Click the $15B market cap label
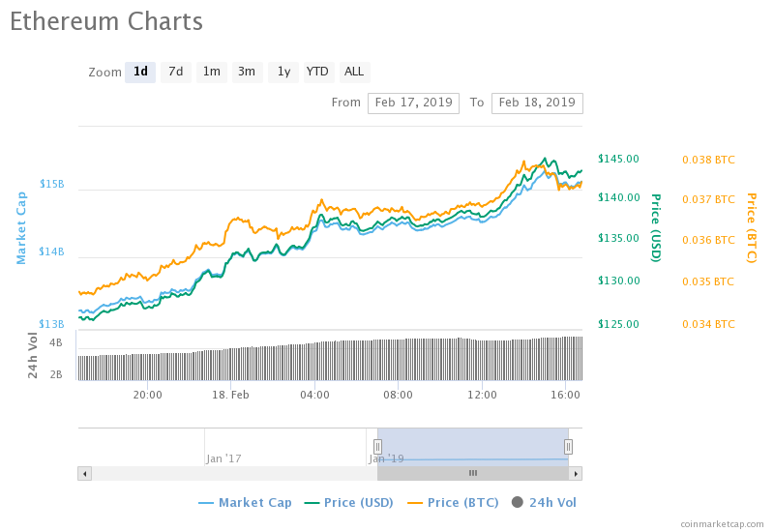The width and height of the screenshot is (774, 532). click(52, 184)
